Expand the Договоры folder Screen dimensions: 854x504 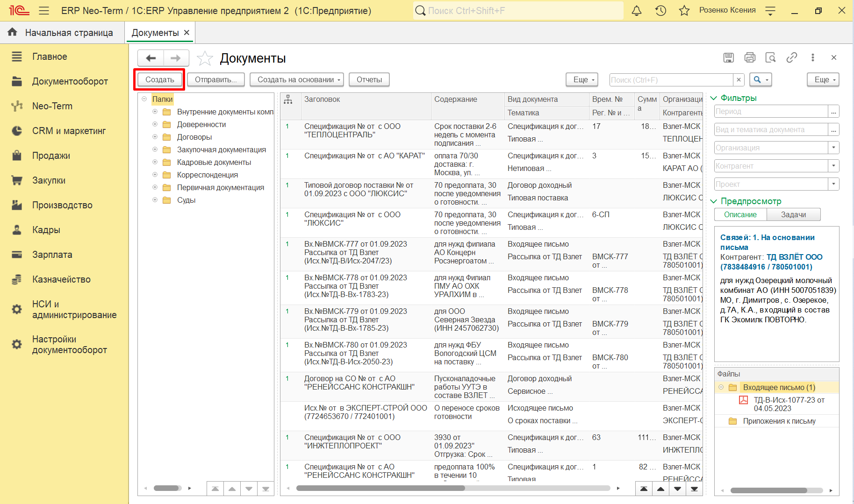tap(155, 137)
